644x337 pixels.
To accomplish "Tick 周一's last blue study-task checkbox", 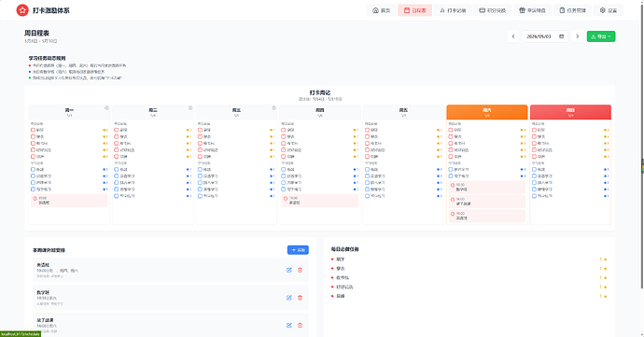I will pos(33,190).
